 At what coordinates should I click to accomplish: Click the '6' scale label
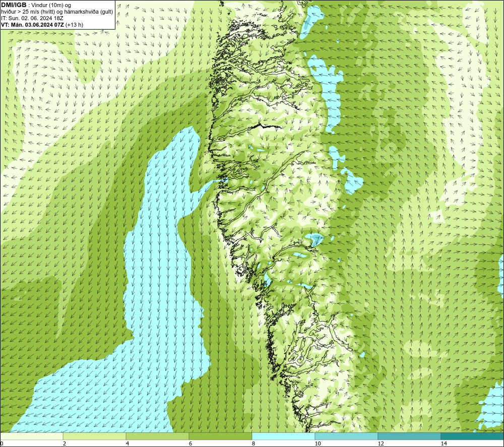pyautogui.click(x=191, y=444)
